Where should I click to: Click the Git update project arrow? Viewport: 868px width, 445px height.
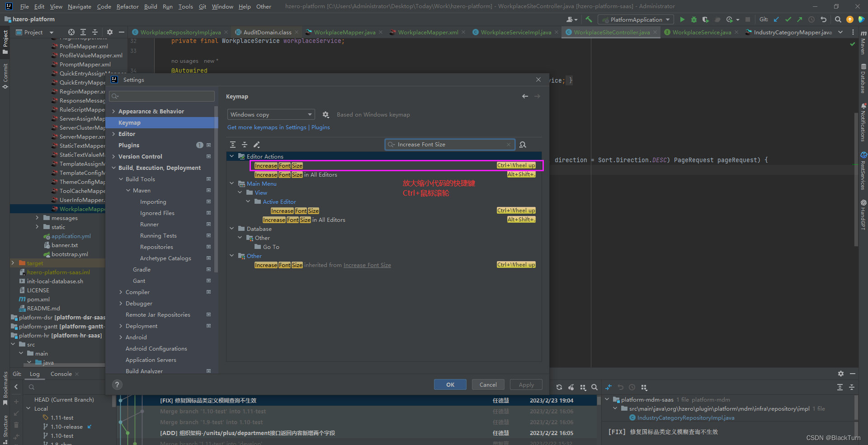pyautogui.click(x=777, y=19)
